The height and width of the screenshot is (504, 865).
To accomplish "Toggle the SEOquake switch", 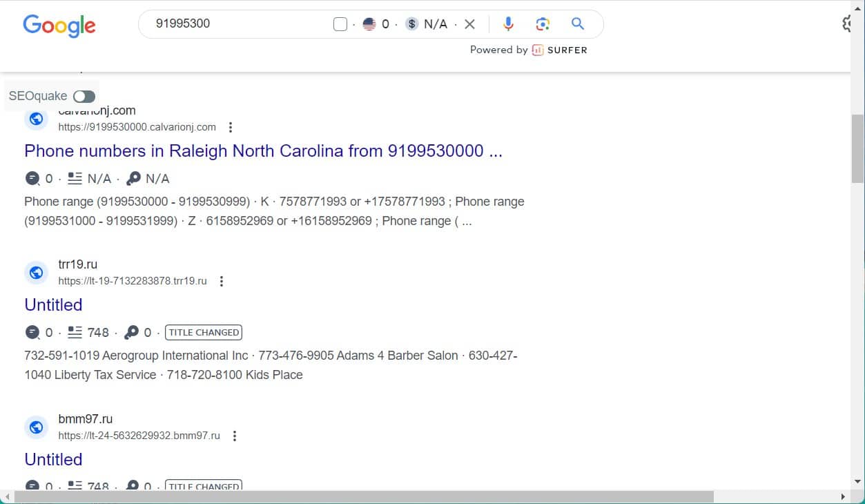I will coord(84,96).
